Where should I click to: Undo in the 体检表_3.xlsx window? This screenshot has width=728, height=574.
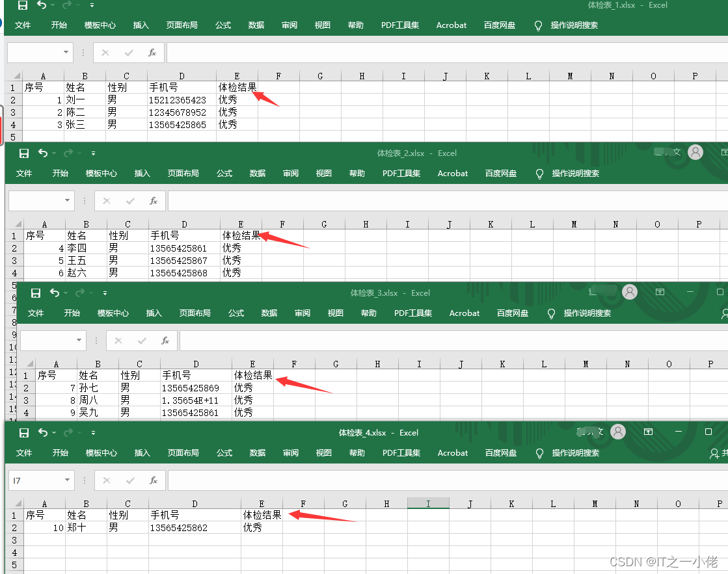tap(55, 293)
